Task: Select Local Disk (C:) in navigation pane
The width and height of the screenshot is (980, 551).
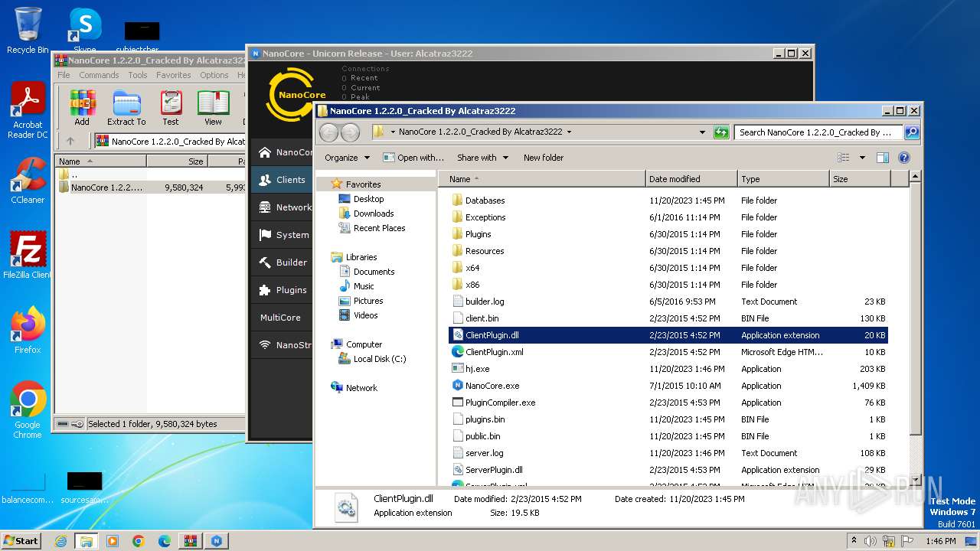Action: [379, 359]
